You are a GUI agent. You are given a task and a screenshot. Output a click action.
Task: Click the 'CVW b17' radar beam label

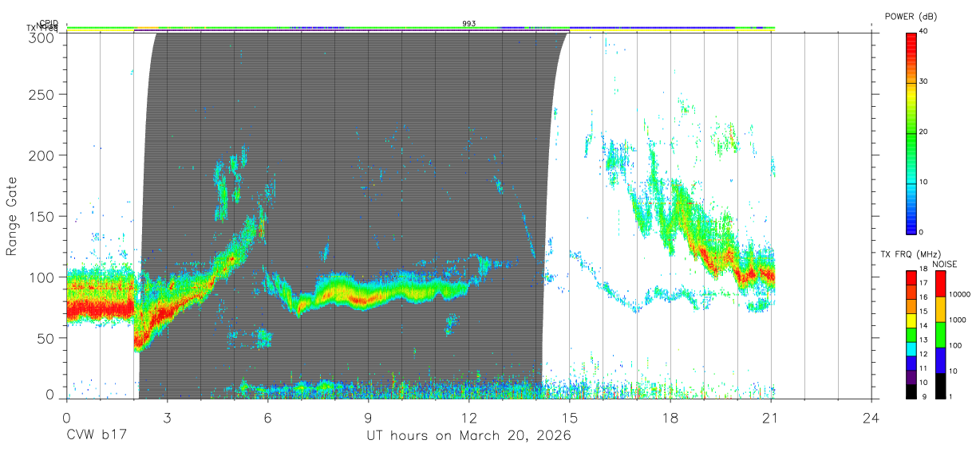click(96, 436)
